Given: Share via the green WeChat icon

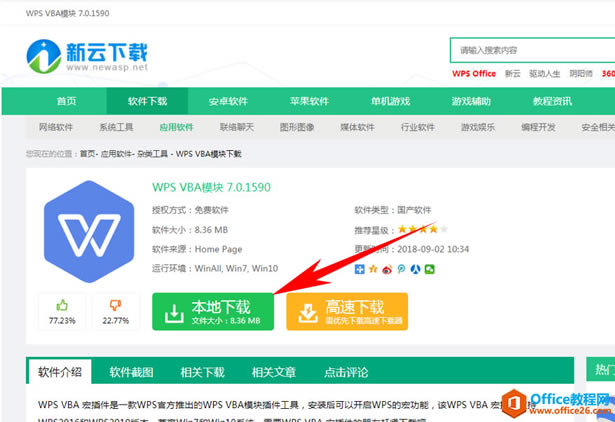Looking at the screenshot, I should (429, 269).
